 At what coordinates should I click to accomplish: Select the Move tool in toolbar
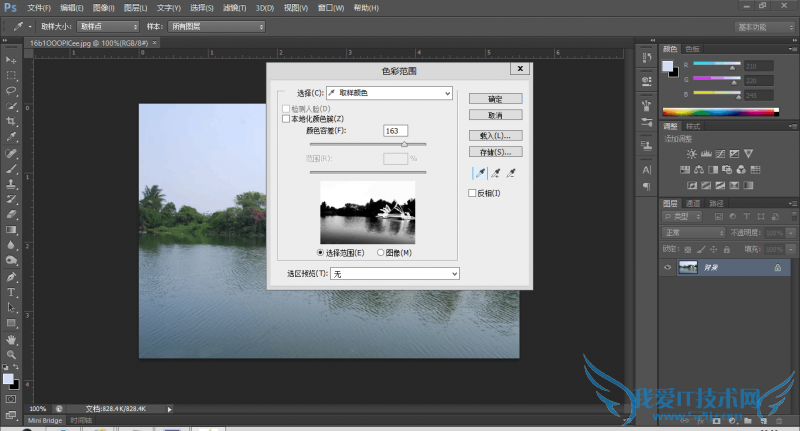point(12,59)
